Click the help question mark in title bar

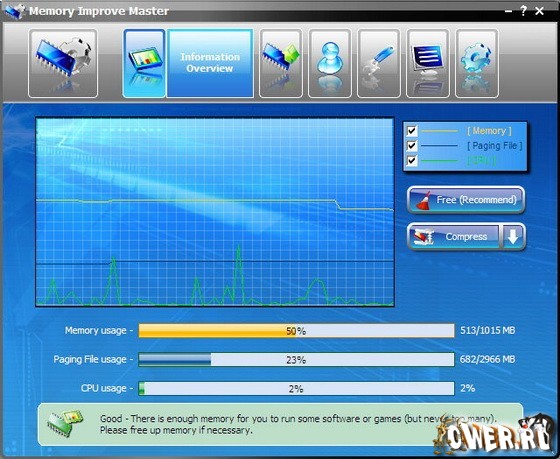click(x=524, y=11)
